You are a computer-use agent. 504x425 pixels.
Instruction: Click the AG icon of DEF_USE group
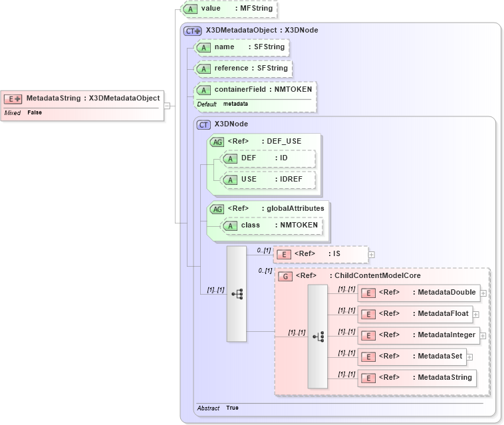coord(217,142)
